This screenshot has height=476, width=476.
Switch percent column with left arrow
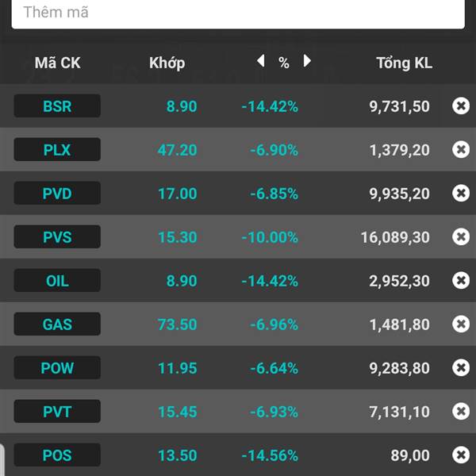(x=260, y=62)
